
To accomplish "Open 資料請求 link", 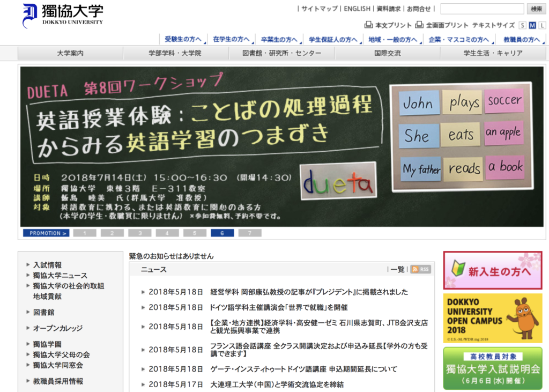I will (388, 9).
